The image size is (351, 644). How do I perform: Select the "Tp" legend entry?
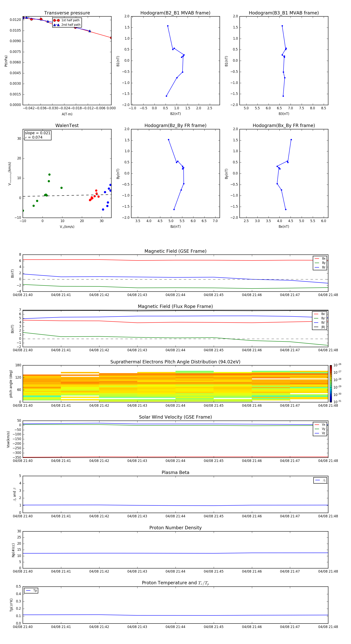click(31, 591)
